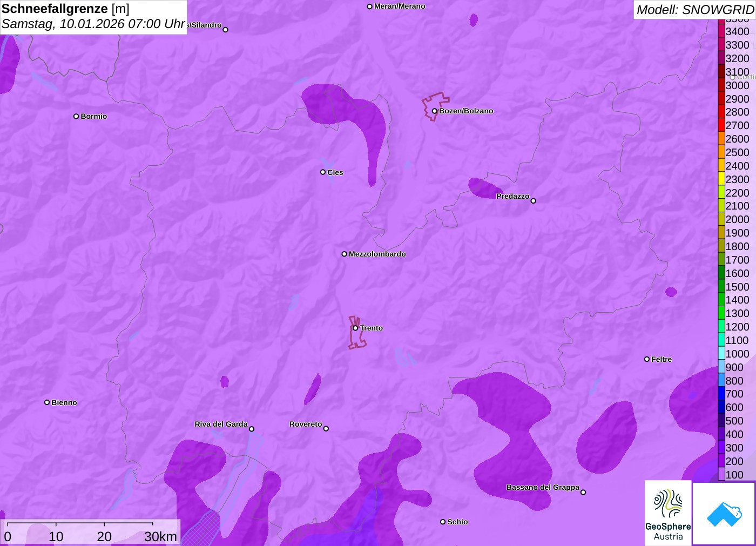
Task: Click the Bozen/Bolzano city marker
Action: pyautogui.click(x=434, y=111)
